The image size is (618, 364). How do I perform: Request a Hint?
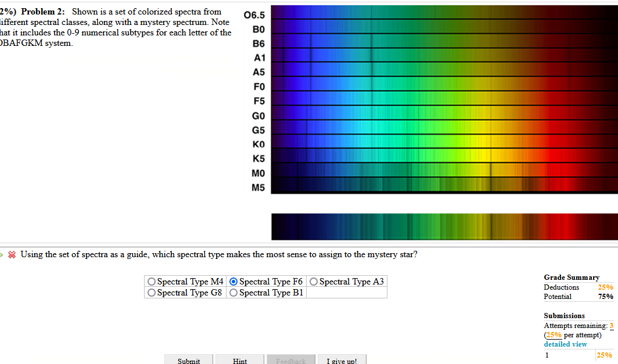coord(239,361)
